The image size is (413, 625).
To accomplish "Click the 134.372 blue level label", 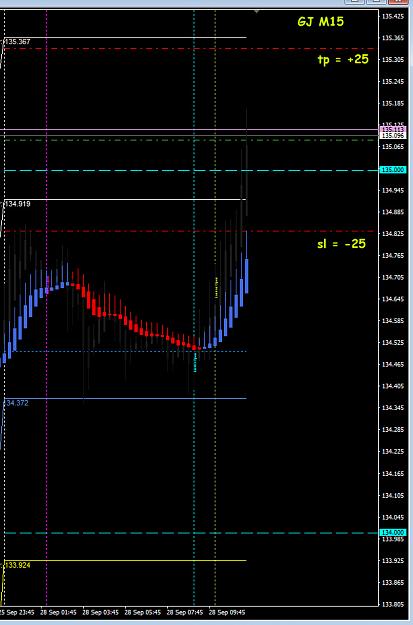I will pyautogui.click(x=16, y=403).
